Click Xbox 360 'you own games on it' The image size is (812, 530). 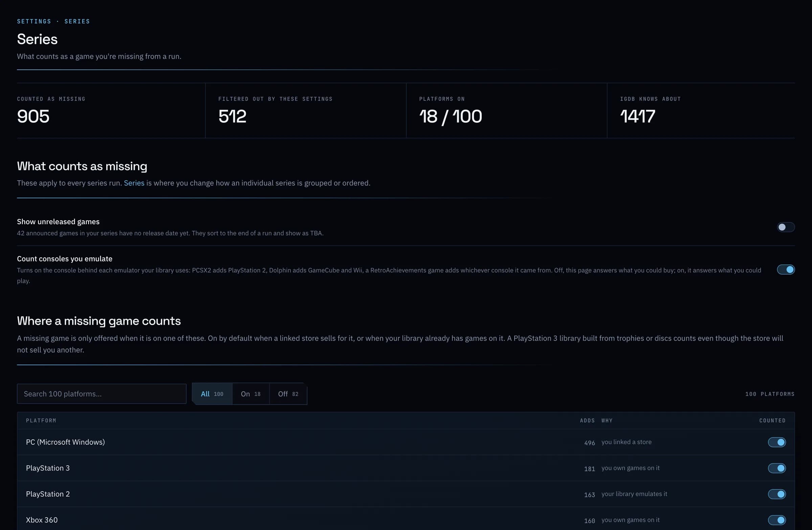coord(631,520)
